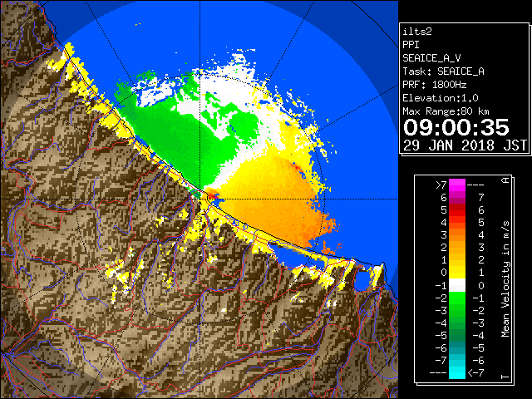Click the radar origin where the crosshair lines meet
The width and height of the screenshot is (532, 399).
click(x=199, y=199)
